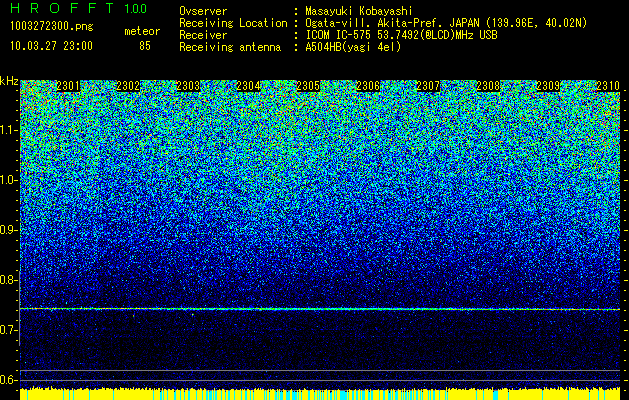Click observer name Masayuki Kobayashi
This screenshot has width=629, height=400.
[x=359, y=11]
